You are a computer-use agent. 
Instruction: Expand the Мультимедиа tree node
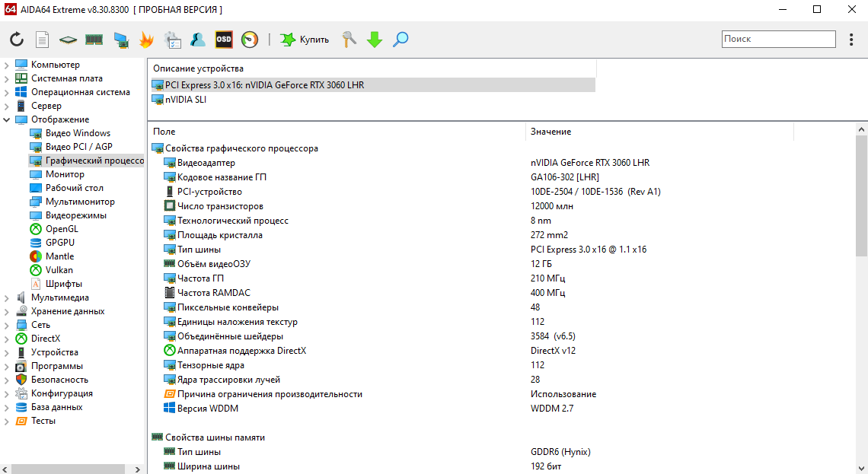(7, 297)
